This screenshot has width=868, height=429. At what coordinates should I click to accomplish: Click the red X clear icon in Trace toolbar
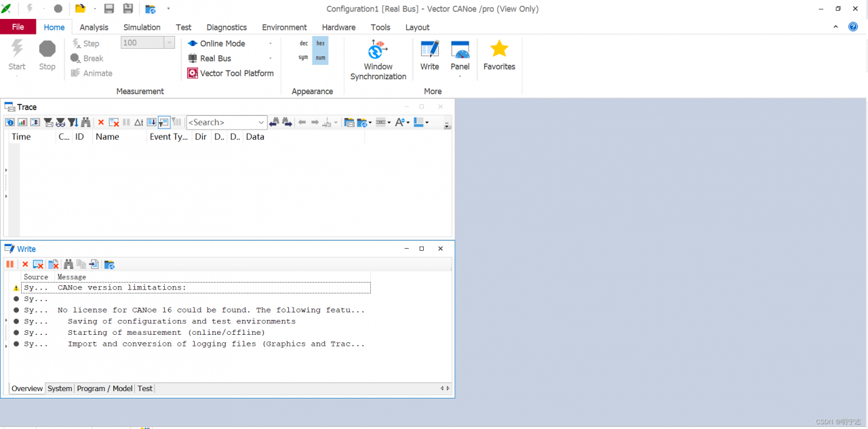point(101,123)
